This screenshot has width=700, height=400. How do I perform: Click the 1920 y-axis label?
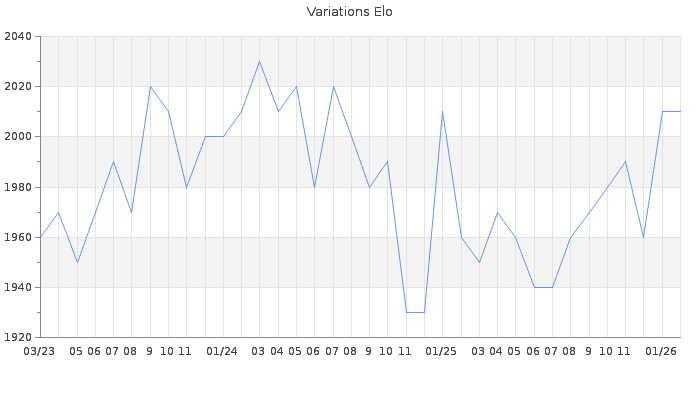pos(18,337)
